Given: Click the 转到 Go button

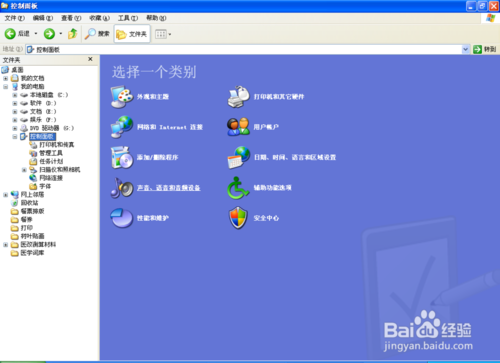Looking at the screenshot, I should 485,49.
